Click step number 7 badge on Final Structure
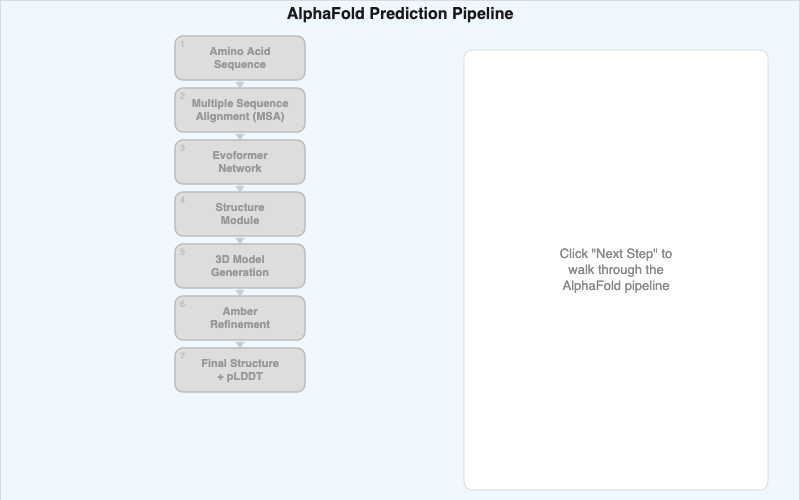Image resolution: width=800 pixels, height=500 pixels. click(x=182, y=356)
